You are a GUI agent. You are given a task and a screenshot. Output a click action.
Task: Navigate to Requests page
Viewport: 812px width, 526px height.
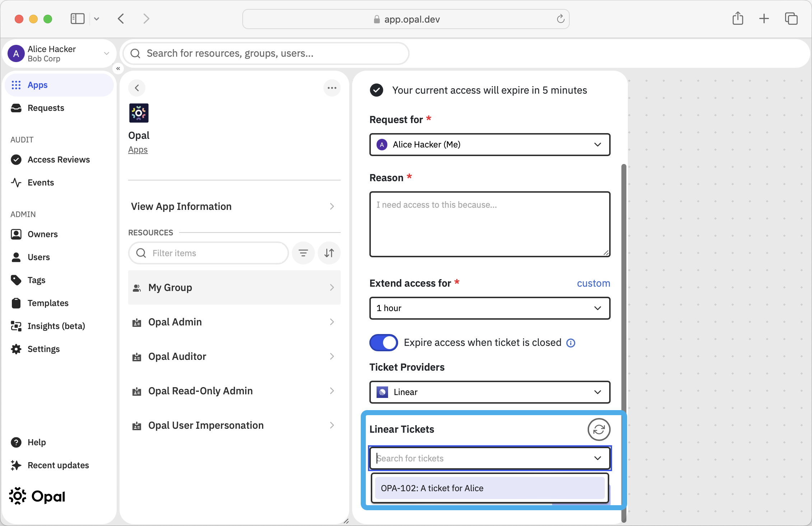(59, 108)
